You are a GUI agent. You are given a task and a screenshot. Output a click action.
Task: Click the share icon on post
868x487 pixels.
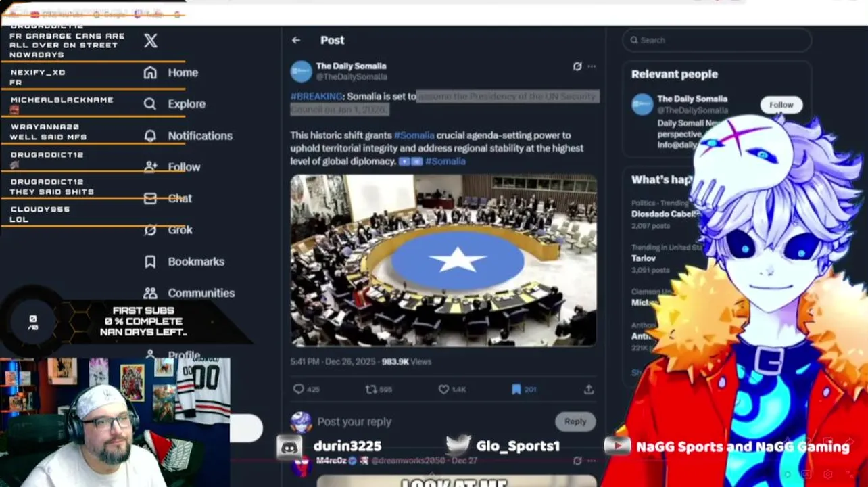point(589,389)
